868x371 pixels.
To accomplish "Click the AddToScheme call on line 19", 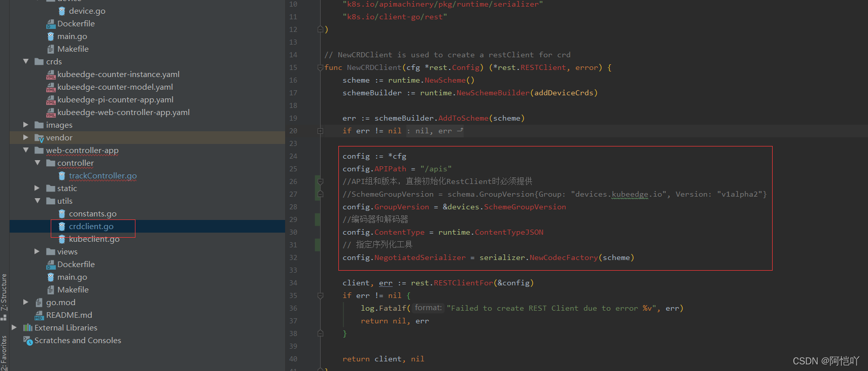I will pyautogui.click(x=463, y=118).
